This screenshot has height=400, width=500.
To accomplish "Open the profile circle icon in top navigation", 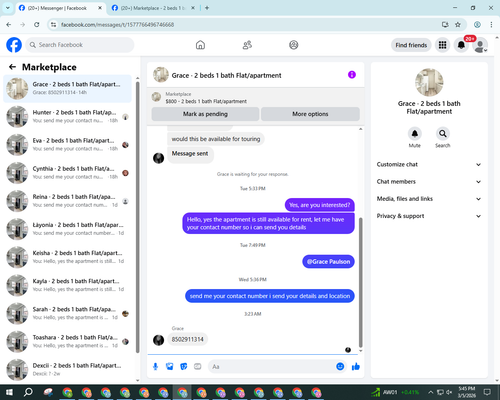I will 294,45.
